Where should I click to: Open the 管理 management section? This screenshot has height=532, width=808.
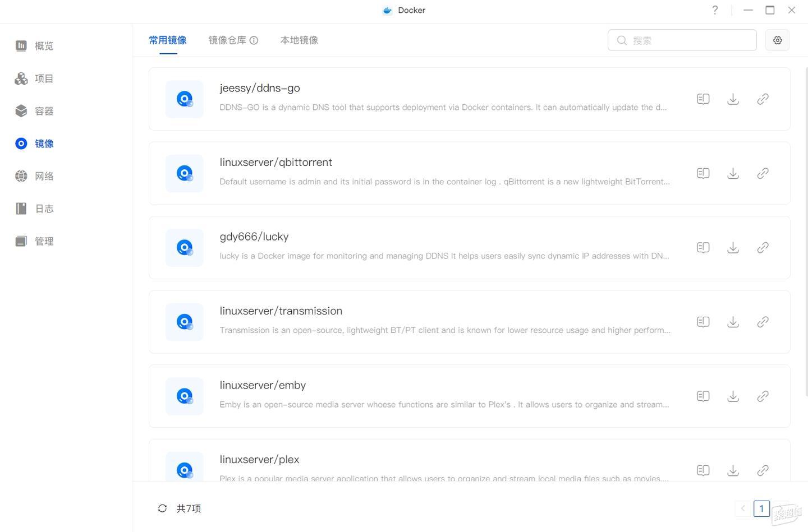[35, 241]
